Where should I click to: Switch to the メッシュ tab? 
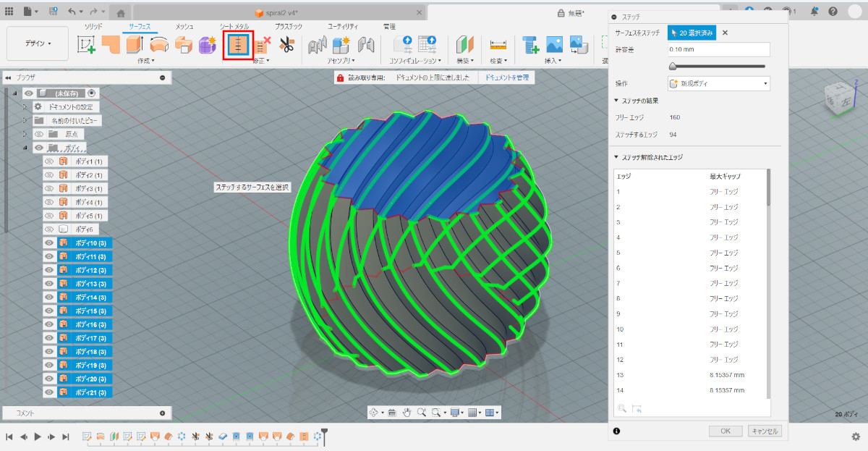pos(184,26)
